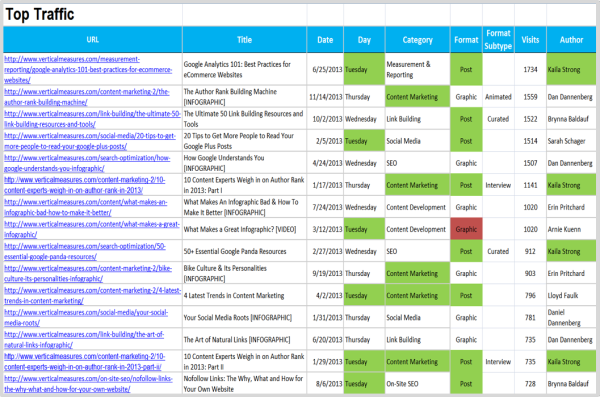Select the Title column header
This screenshot has width=600, height=397.
245,39
